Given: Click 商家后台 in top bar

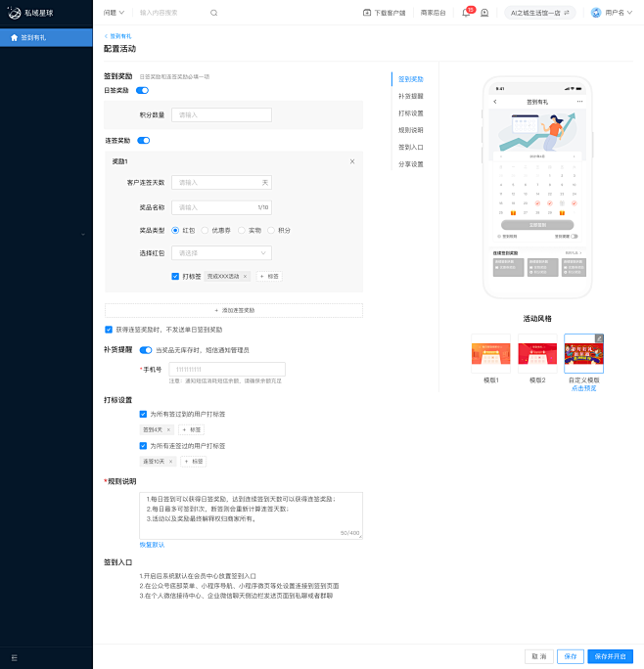Looking at the screenshot, I should tap(433, 13).
